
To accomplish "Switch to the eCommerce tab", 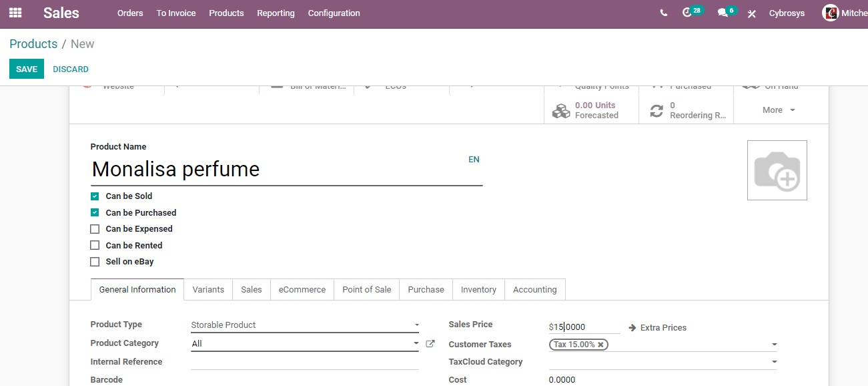I will pos(302,289).
